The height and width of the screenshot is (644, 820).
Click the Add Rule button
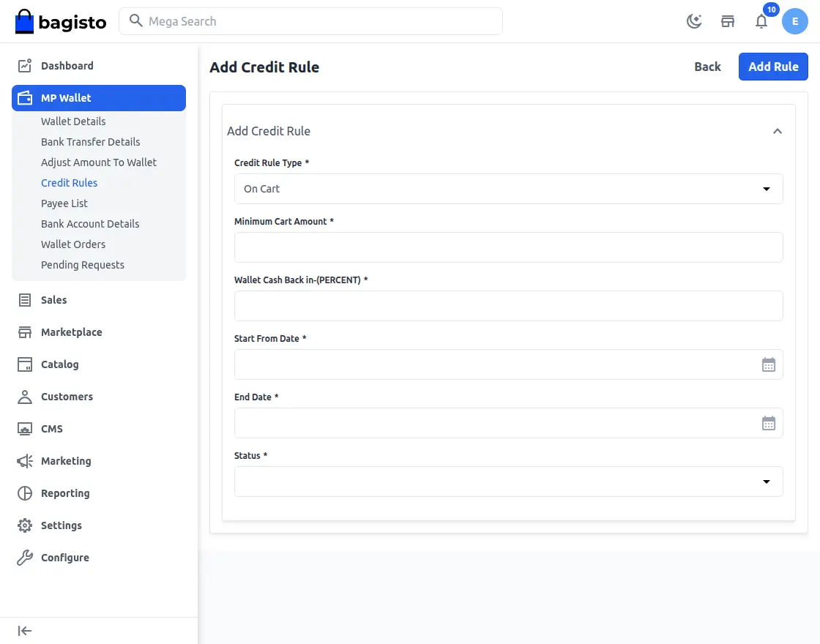[773, 67]
